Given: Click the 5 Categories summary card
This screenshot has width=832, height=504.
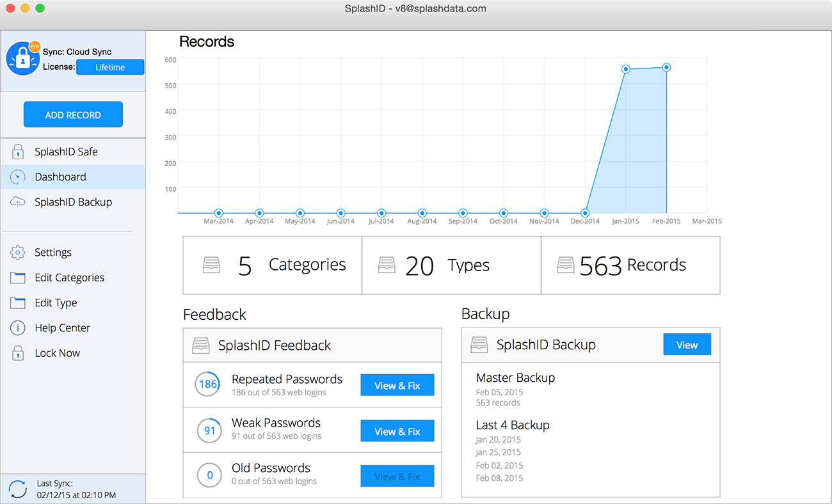Looking at the screenshot, I should (273, 265).
